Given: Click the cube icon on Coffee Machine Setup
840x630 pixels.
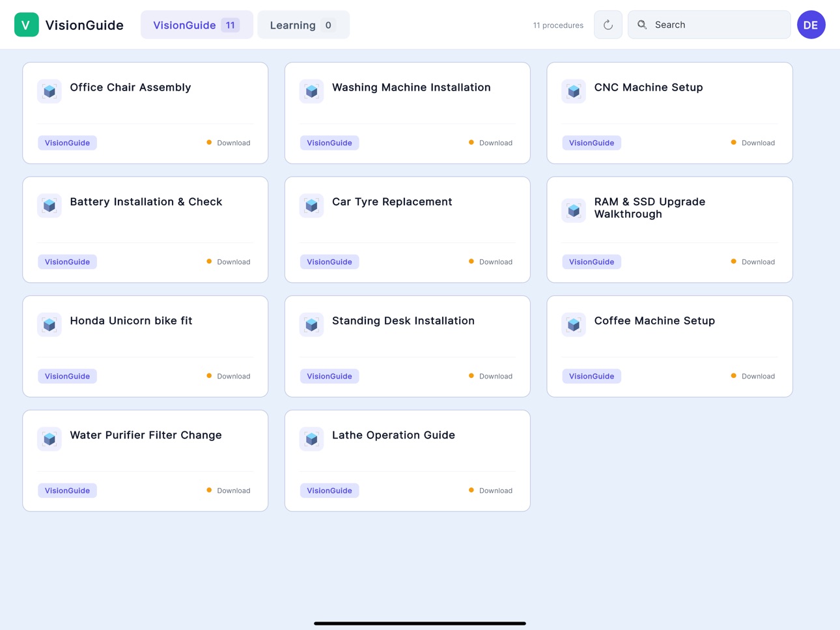Looking at the screenshot, I should [x=574, y=324].
